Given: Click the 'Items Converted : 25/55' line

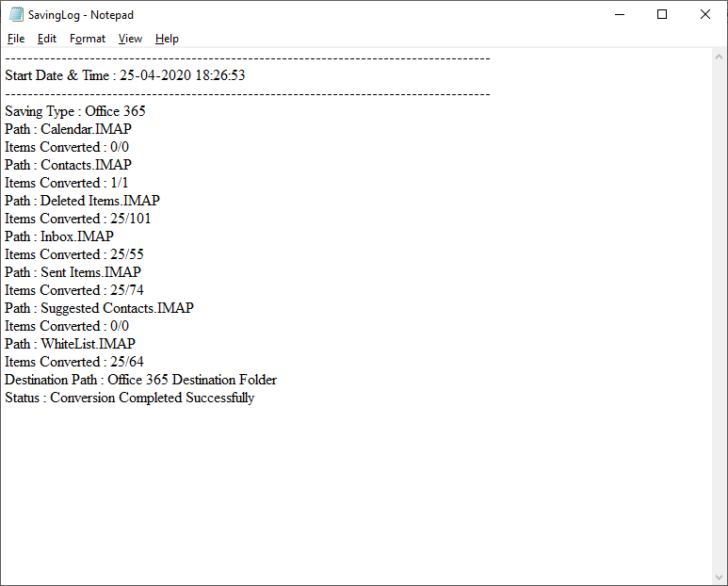Looking at the screenshot, I should [x=74, y=254].
